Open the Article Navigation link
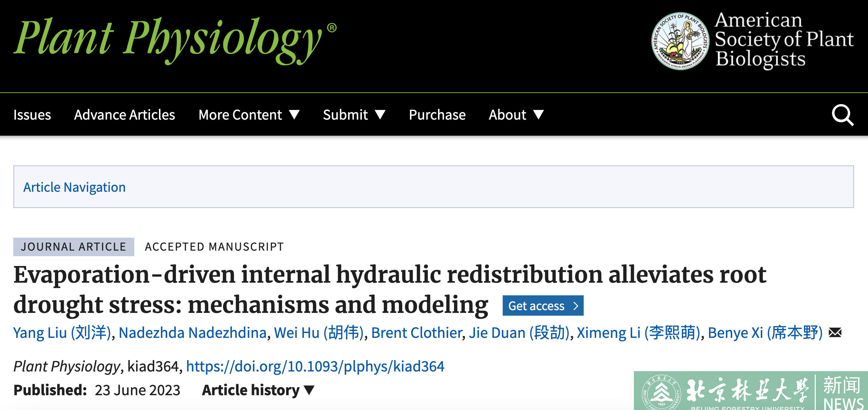Image resolution: width=868 pixels, height=410 pixels. click(75, 187)
